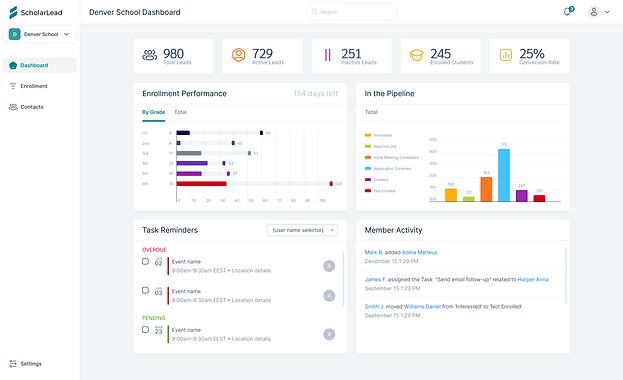Switch to the By Grade tab

pos(153,112)
